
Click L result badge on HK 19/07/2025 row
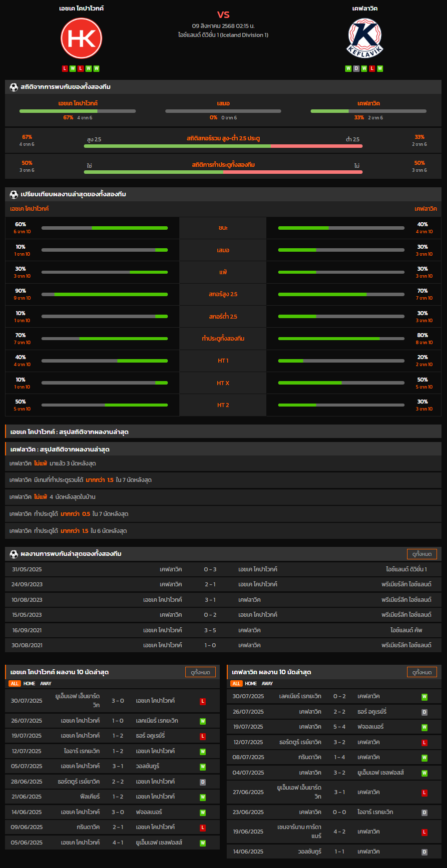pyautogui.click(x=203, y=736)
